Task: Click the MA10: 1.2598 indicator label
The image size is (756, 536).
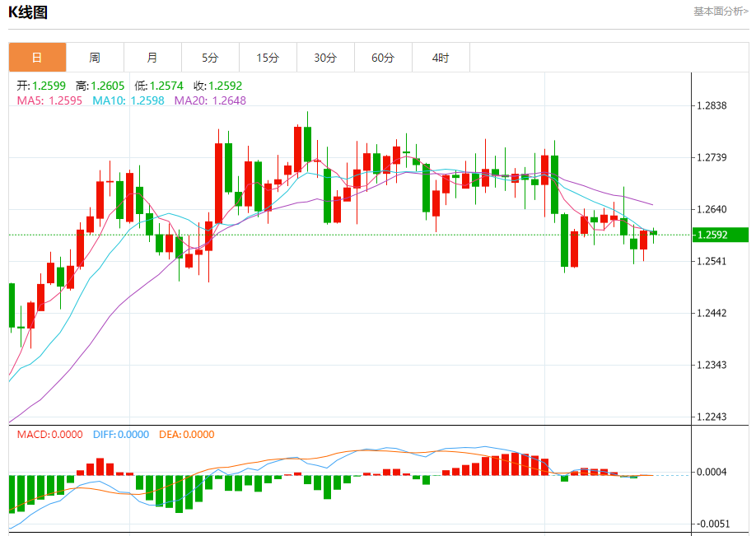Action: click(x=128, y=100)
